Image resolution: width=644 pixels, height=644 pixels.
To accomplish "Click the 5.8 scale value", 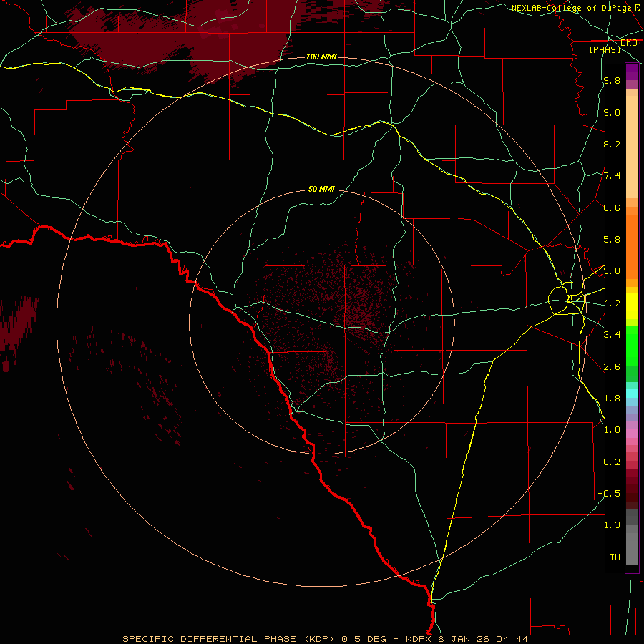I will pos(612,240).
